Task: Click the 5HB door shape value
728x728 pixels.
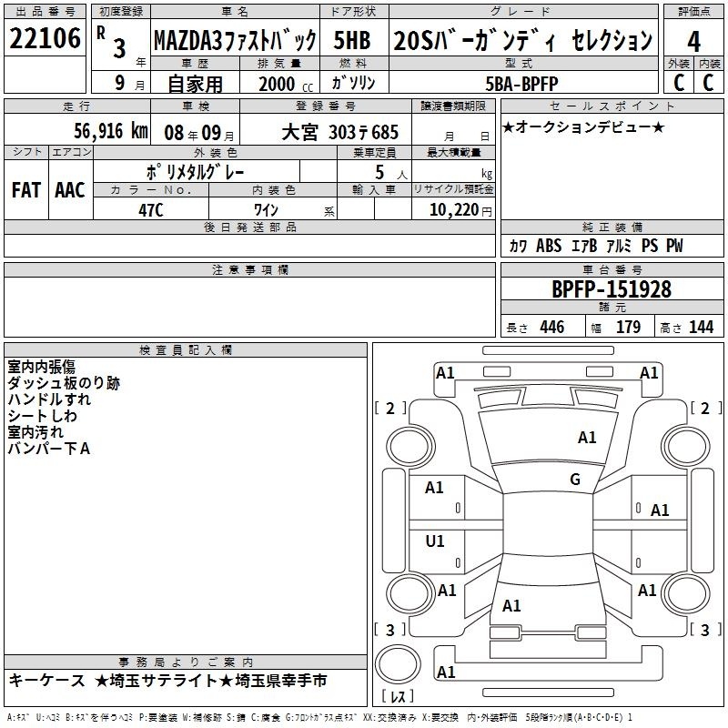Action: coord(351,41)
